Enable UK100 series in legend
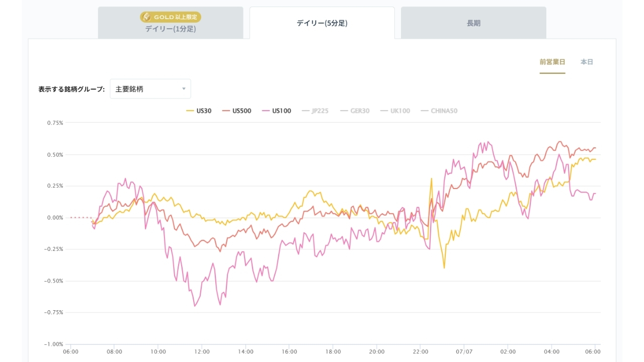Viewport: 644px width, 362px height. 395,111
